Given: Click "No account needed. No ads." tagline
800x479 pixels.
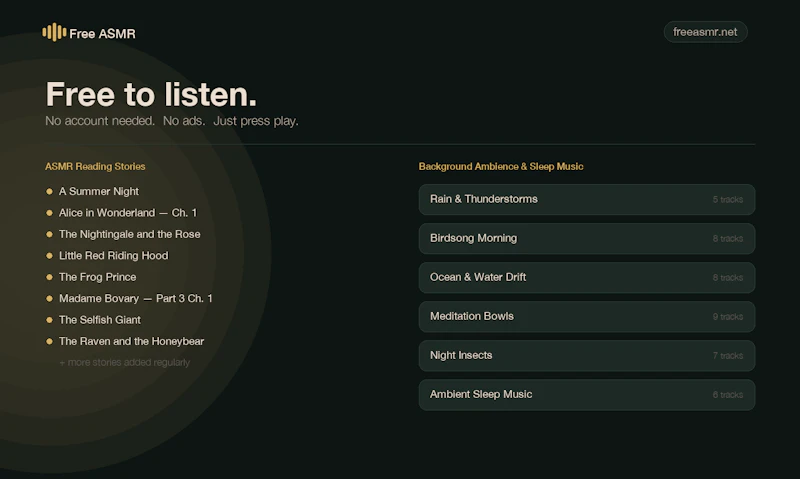Looking at the screenshot, I should [125, 121].
